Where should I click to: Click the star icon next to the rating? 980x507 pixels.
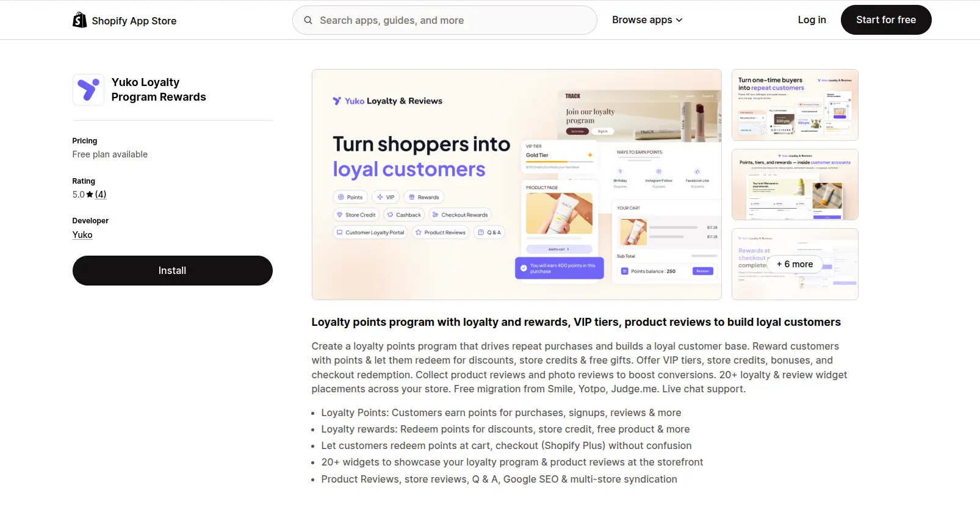[89, 194]
